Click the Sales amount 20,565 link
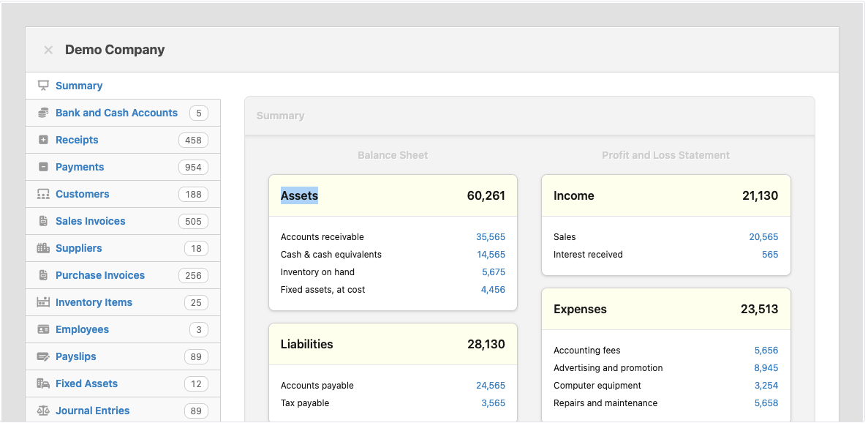The height and width of the screenshot is (423, 868). [764, 236]
